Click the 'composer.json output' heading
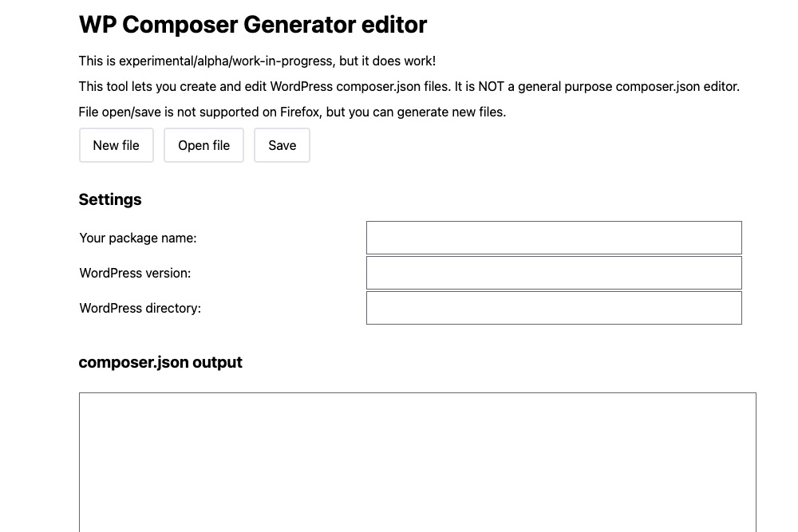Image resolution: width=798 pixels, height=532 pixels. [x=160, y=362]
